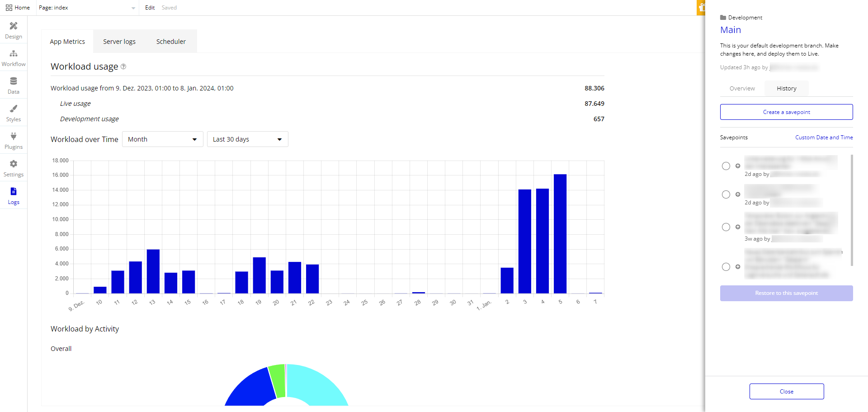Select the fourth savepoint radio button
This screenshot has width=868, height=412.
(726, 267)
